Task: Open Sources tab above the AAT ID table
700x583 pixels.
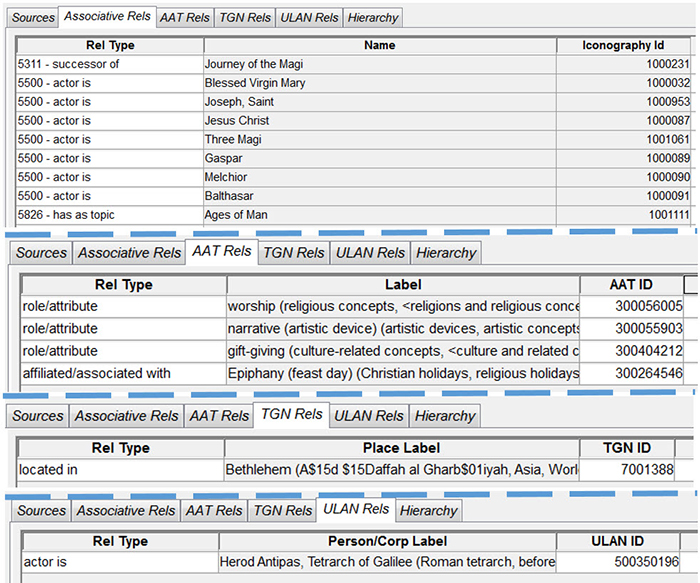Action: tap(41, 253)
